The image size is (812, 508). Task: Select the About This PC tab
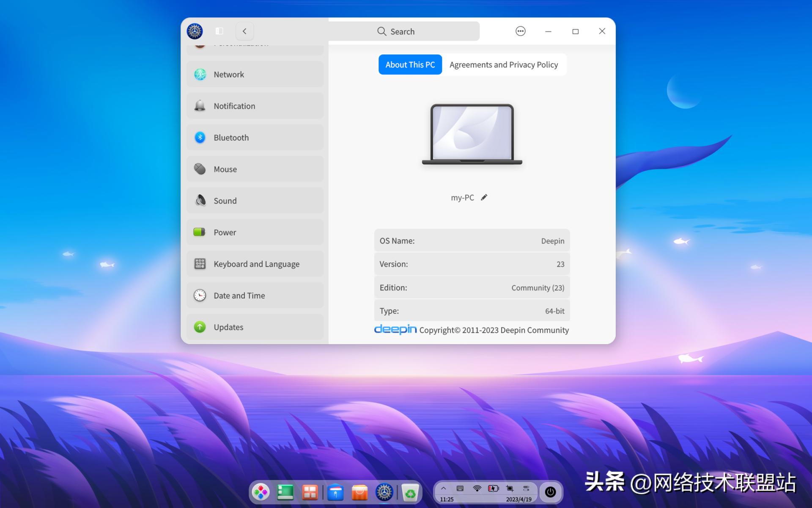[410, 65]
